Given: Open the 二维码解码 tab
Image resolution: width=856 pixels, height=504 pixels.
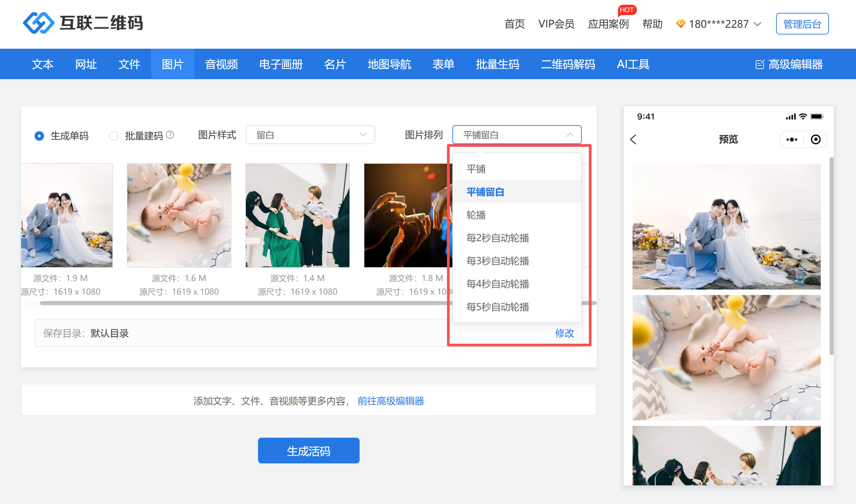Looking at the screenshot, I should (x=568, y=64).
